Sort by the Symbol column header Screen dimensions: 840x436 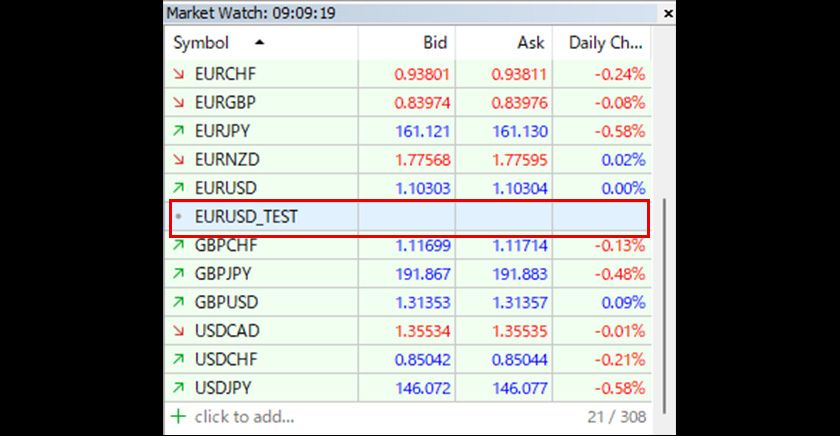[201, 43]
